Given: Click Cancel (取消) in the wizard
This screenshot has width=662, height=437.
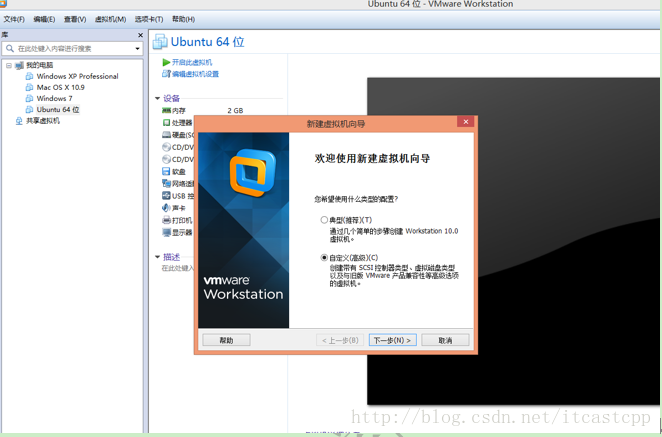Looking at the screenshot, I should pyautogui.click(x=445, y=340).
